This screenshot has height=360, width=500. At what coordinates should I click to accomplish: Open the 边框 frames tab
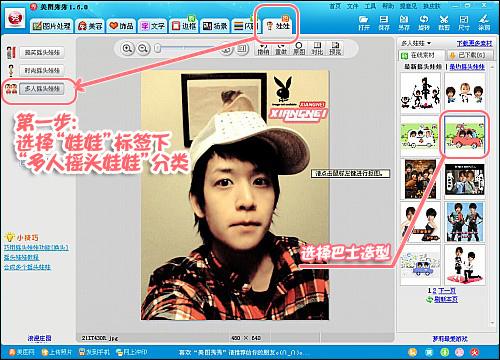coord(184,26)
